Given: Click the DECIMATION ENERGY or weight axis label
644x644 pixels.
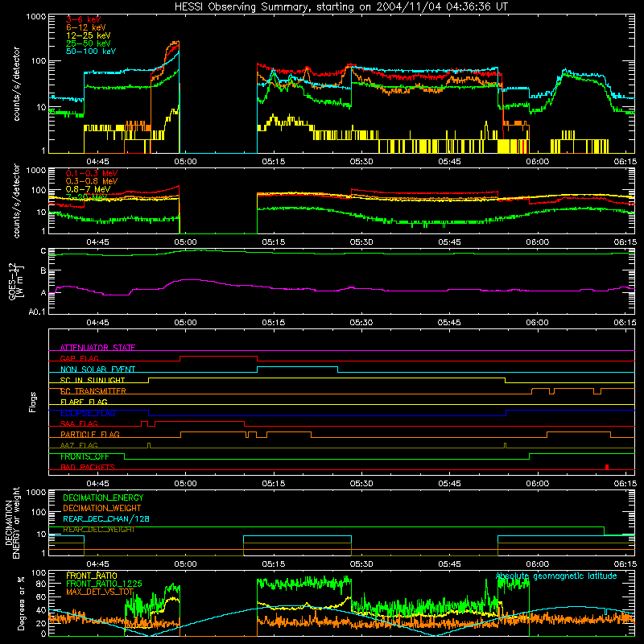Looking at the screenshot, I should coord(12,522).
